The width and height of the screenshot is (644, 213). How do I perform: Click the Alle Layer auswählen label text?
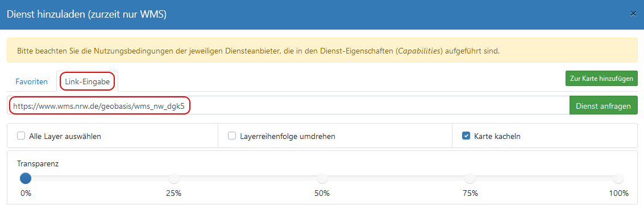coord(65,136)
